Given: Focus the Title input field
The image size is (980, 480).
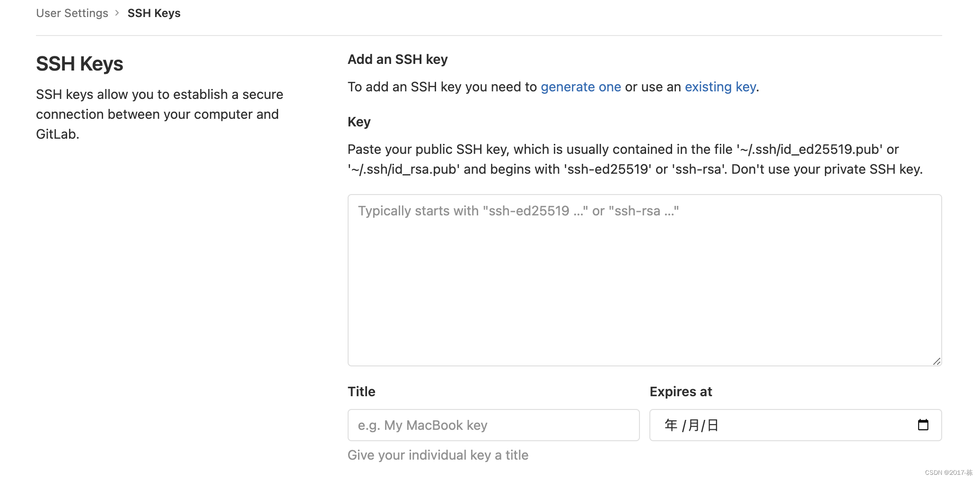Looking at the screenshot, I should pos(493,425).
